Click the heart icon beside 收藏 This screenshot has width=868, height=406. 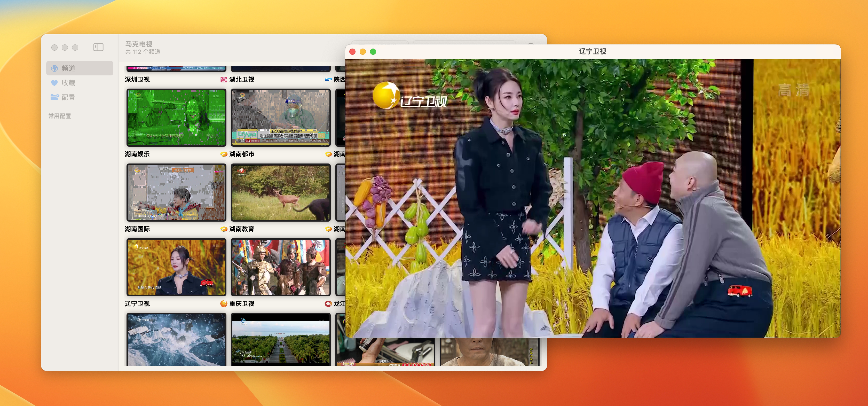click(54, 83)
